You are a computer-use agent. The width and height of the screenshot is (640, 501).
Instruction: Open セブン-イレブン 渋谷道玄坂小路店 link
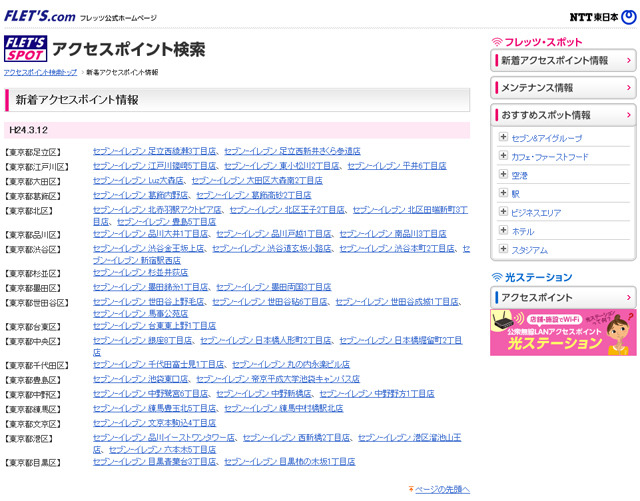tap(272, 249)
